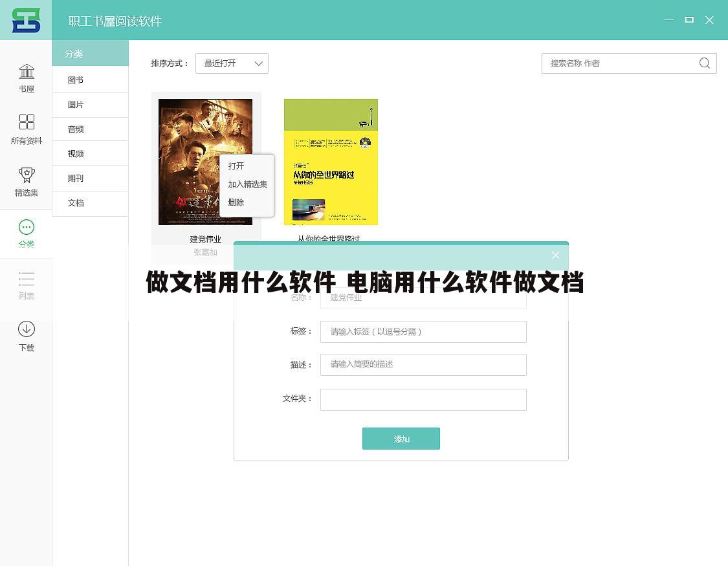Select the 图书 category

[x=90, y=80]
